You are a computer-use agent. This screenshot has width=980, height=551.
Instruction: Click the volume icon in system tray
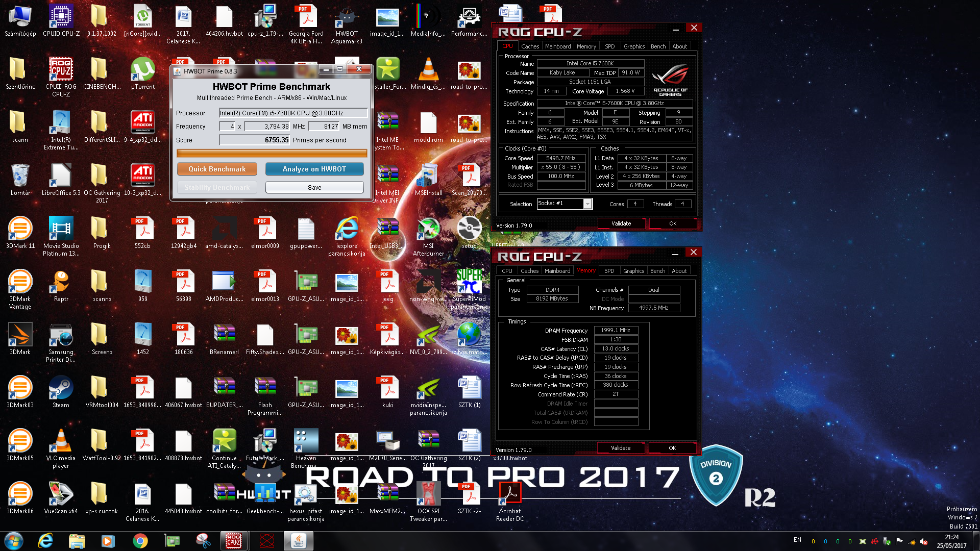(924, 541)
